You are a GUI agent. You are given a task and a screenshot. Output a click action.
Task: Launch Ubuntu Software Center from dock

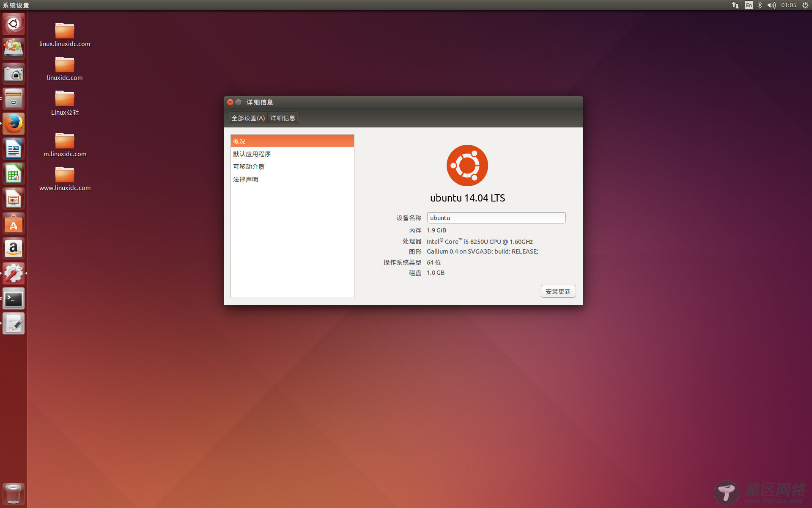[14, 224]
